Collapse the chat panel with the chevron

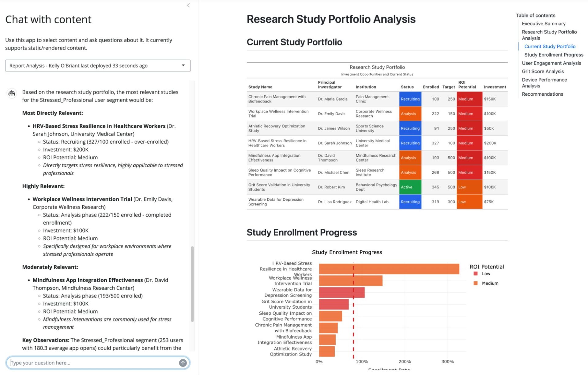[x=188, y=5]
